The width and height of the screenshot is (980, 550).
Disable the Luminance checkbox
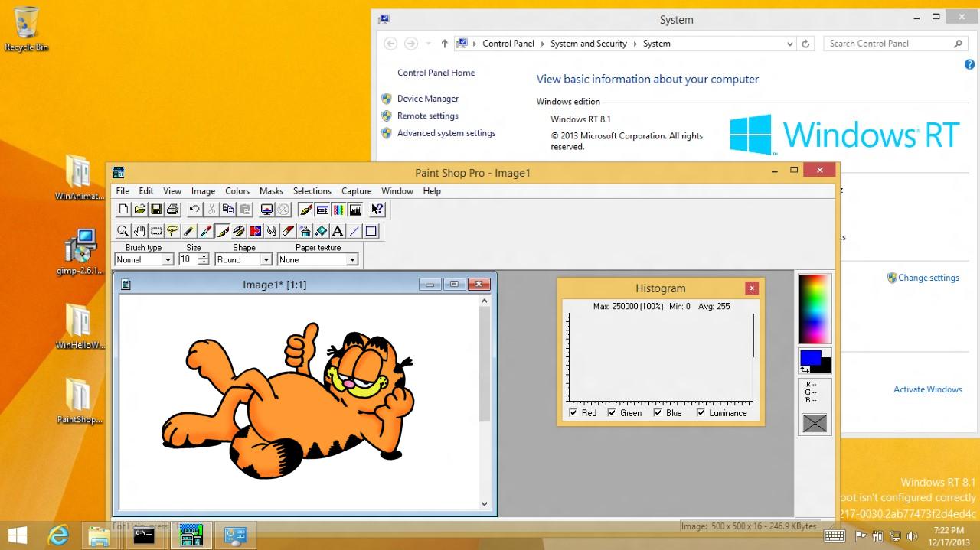(x=701, y=413)
